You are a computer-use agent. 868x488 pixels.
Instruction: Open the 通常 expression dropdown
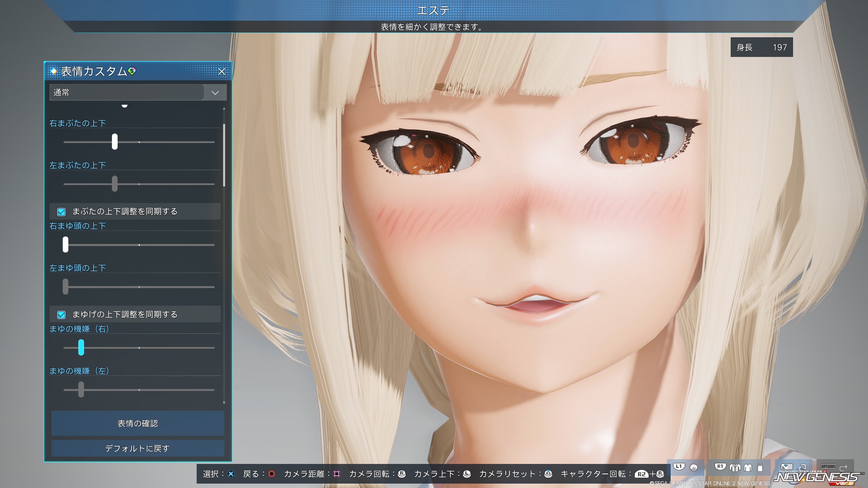point(126,92)
